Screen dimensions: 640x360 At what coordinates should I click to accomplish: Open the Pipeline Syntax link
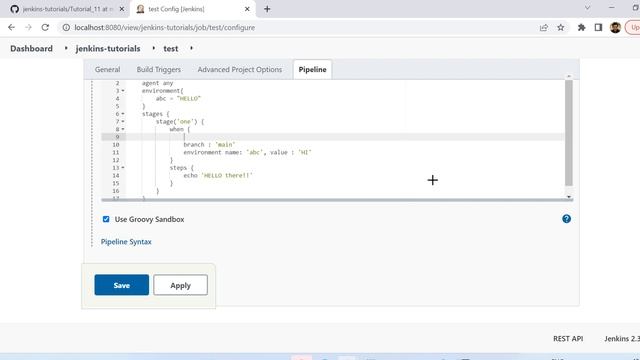point(126,242)
